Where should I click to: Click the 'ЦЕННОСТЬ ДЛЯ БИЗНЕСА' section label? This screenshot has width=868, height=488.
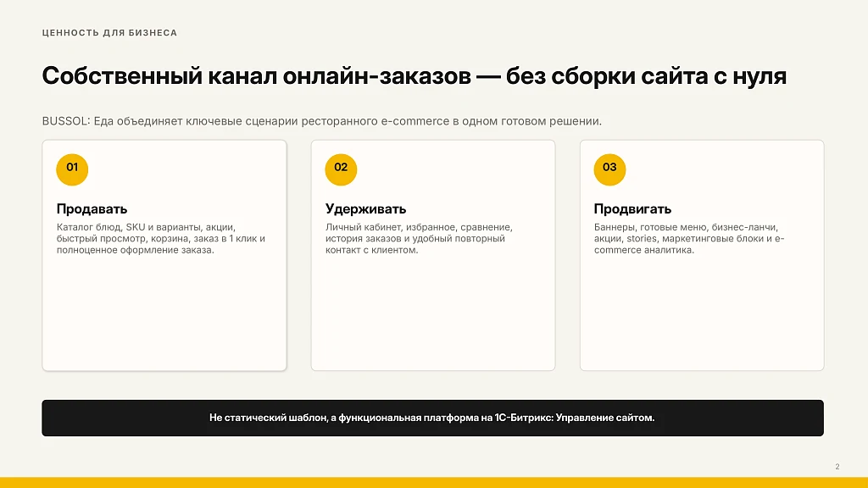tap(109, 33)
